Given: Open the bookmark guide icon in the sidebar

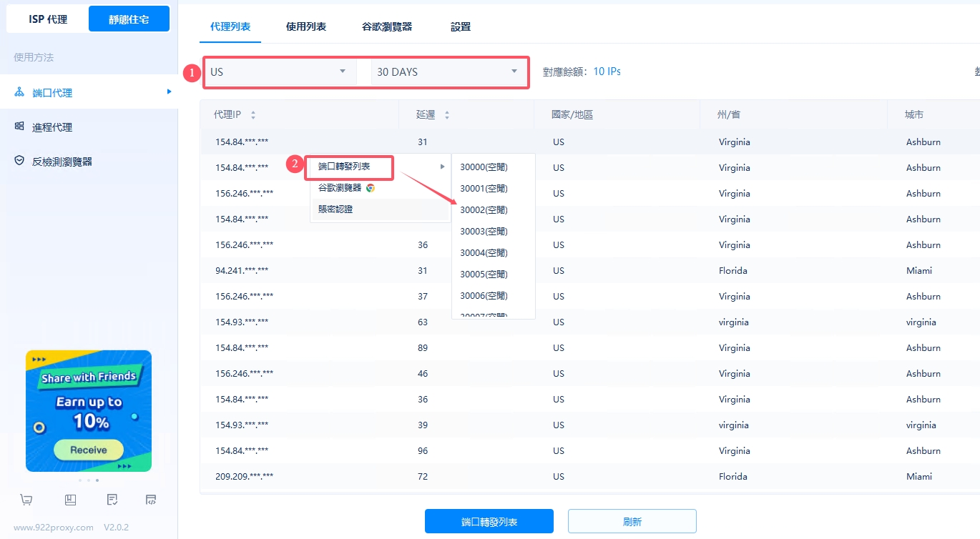Looking at the screenshot, I should click(x=70, y=500).
